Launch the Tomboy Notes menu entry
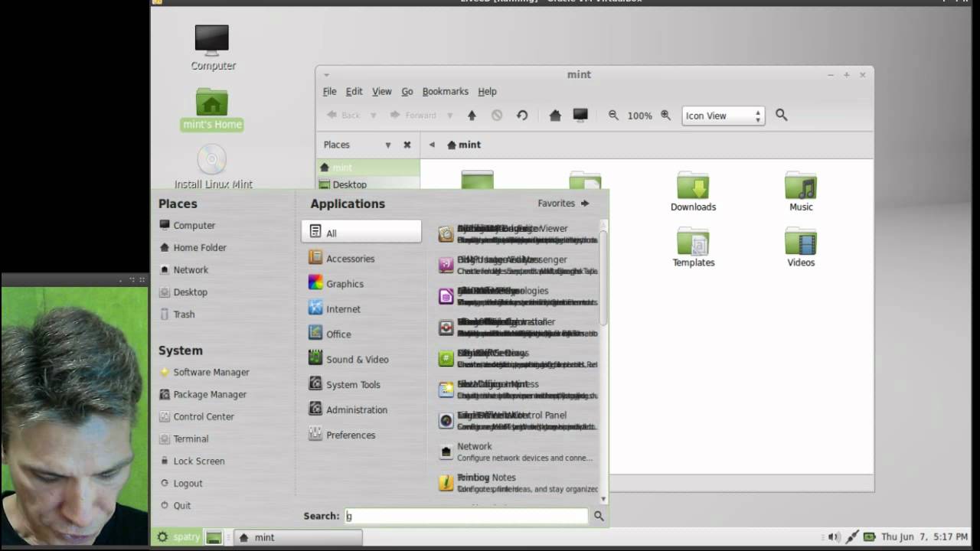The height and width of the screenshot is (551, 980). coord(517,483)
